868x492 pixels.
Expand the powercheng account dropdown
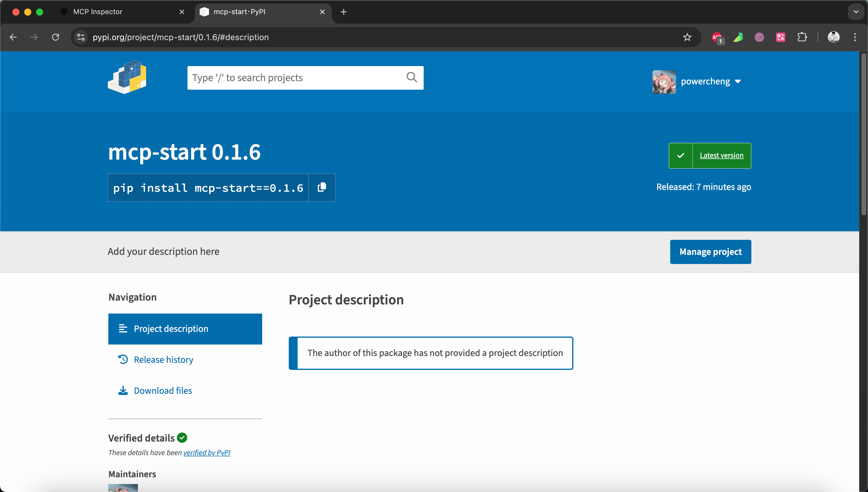(x=738, y=81)
